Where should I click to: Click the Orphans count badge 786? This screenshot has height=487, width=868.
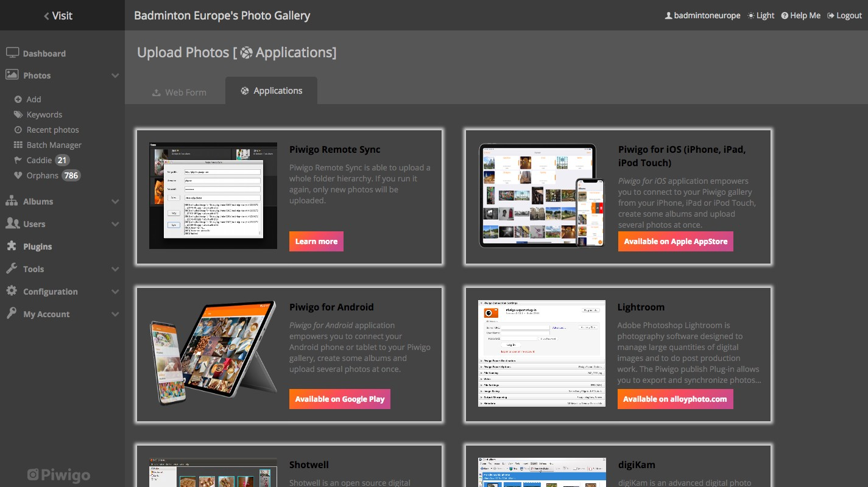click(71, 175)
